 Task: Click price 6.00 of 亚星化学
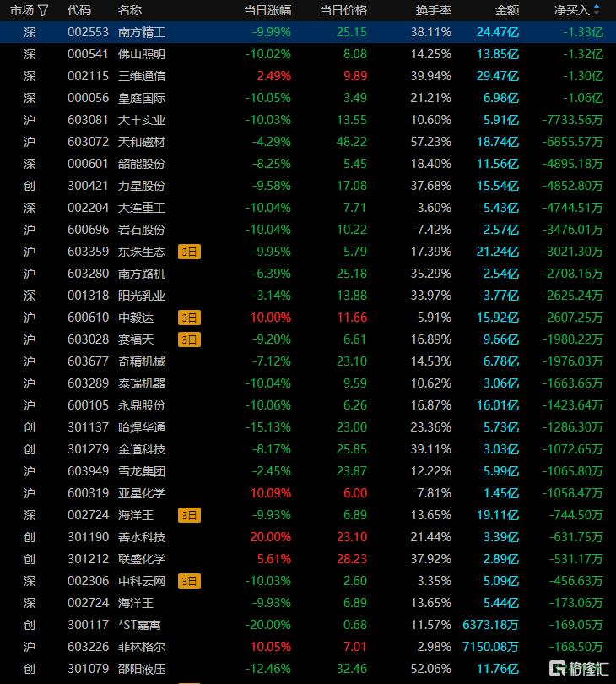355,493
